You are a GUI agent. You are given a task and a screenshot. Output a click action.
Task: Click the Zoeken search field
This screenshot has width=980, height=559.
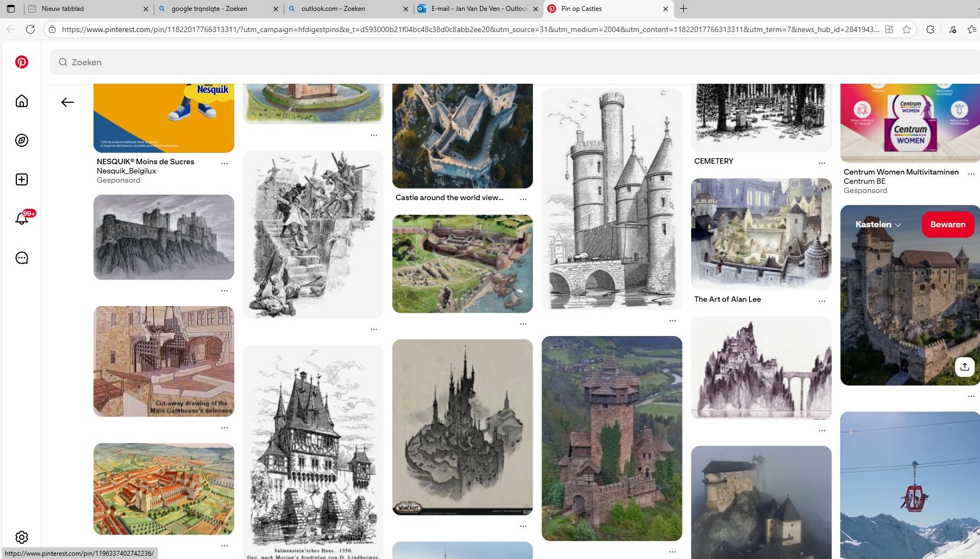coord(489,62)
